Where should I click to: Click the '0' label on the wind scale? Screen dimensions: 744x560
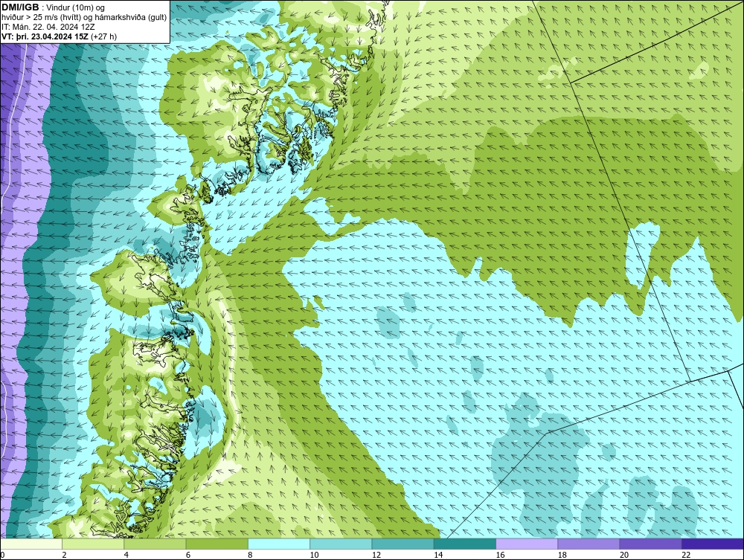tap(2, 556)
